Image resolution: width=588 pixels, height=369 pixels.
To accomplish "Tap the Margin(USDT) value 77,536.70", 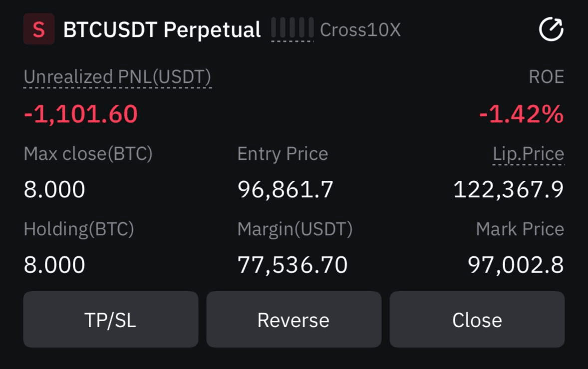I will tap(293, 265).
